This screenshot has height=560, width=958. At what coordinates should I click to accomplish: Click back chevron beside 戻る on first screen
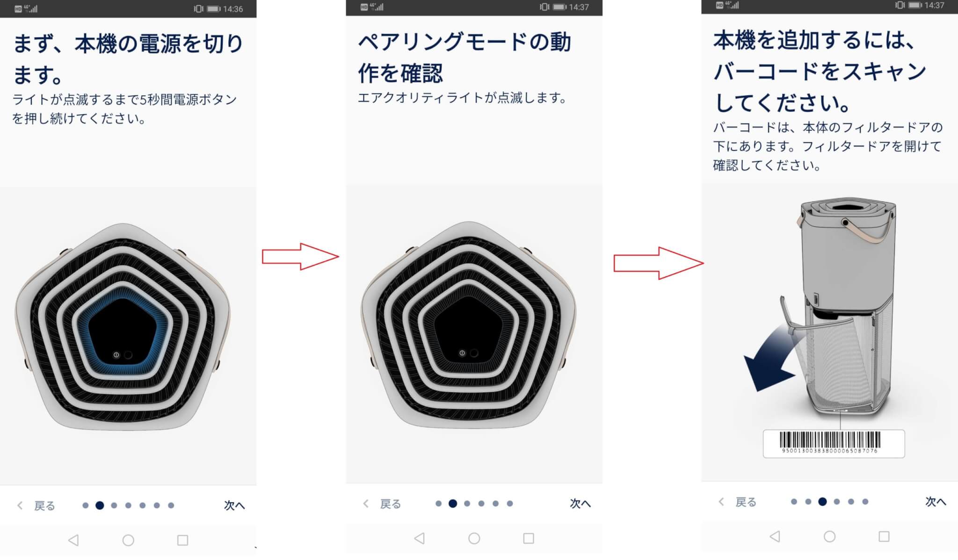[20, 505]
